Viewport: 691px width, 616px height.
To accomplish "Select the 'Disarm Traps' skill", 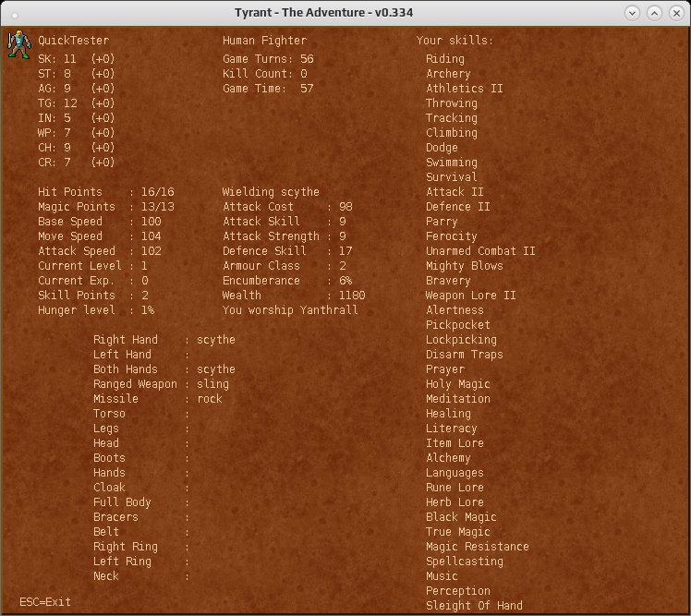I will click(465, 355).
